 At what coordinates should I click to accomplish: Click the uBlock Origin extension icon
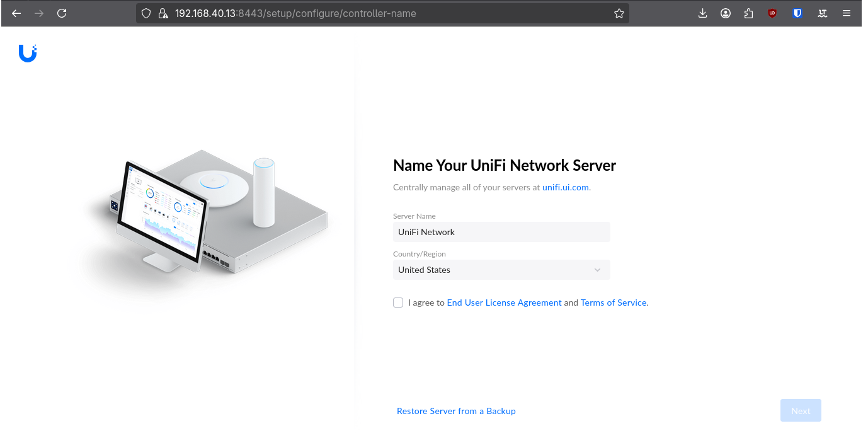pyautogui.click(x=772, y=13)
